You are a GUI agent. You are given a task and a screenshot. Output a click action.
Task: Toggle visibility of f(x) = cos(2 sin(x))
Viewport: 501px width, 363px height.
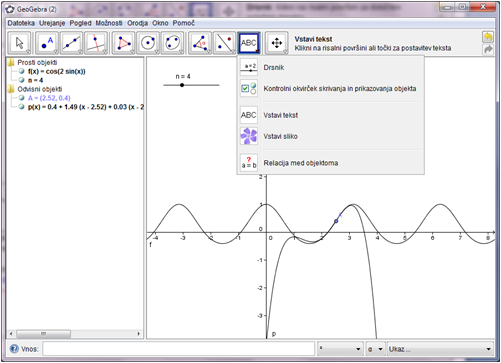(x=22, y=71)
